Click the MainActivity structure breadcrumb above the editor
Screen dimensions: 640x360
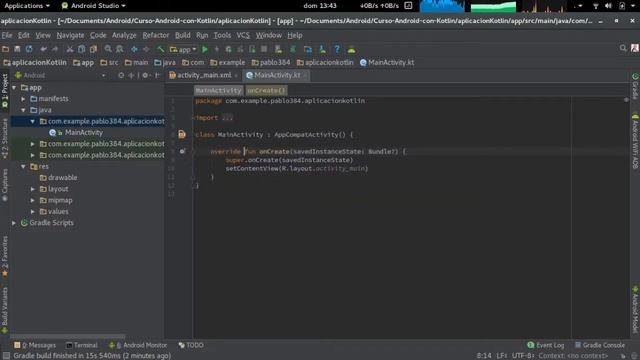218,90
